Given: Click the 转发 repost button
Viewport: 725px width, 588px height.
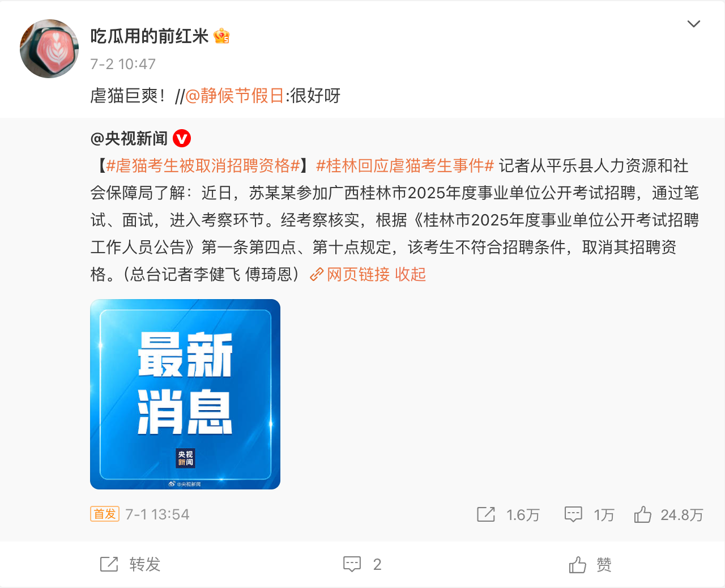Looking at the screenshot, I should 131,564.
